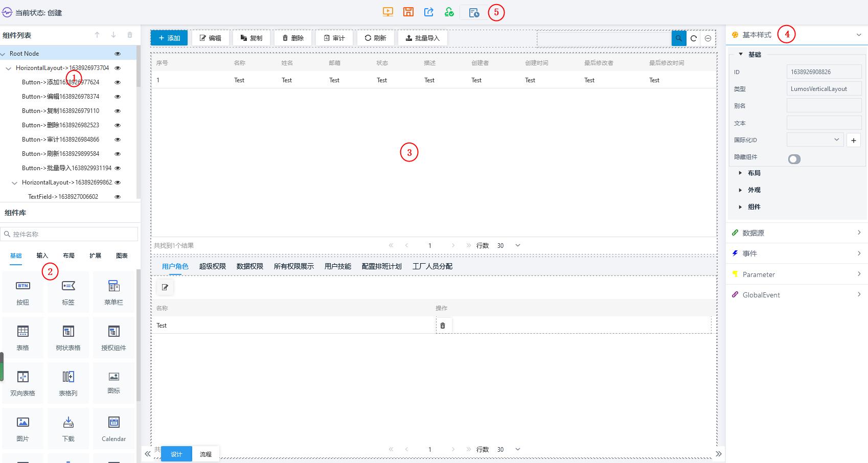Toggle visibility of Button 刷新 node
The width and height of the screenshot is (868, 463).
click(118, 154)
